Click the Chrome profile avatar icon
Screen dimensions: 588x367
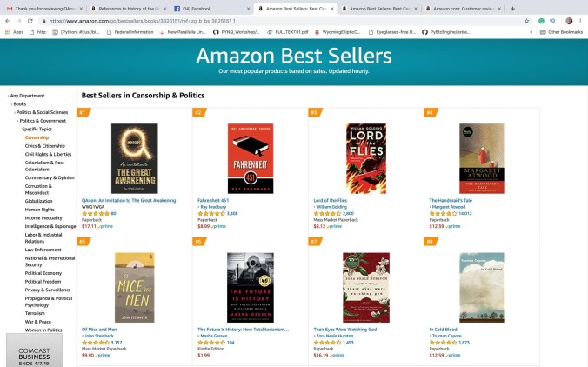pyautogui.click(x=569, y=19)
